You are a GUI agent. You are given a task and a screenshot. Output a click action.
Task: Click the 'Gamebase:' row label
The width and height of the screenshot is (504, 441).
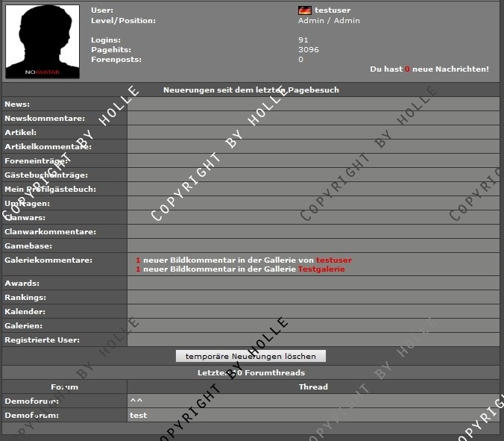pyautogui.click(x=29, y=245)
